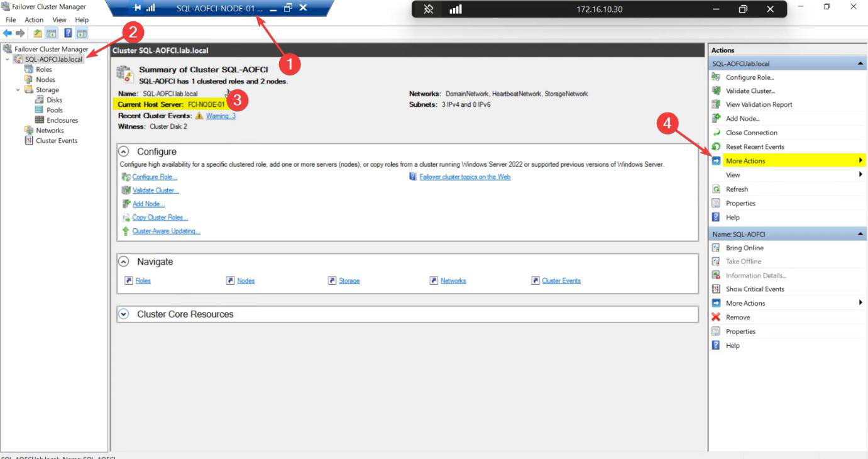
Task: Click the Show Critical Events icon
Action: [715, 289]
